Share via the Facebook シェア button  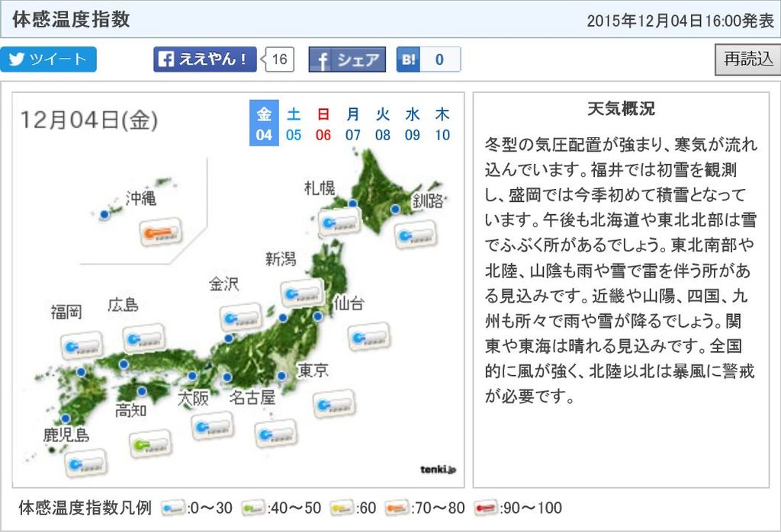pos(347,59)
